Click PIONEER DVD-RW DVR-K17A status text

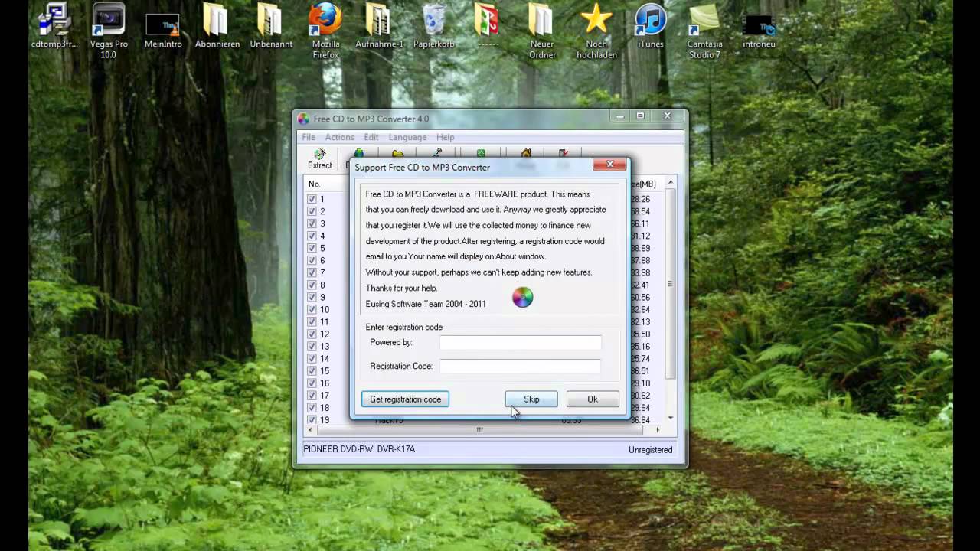359,449
